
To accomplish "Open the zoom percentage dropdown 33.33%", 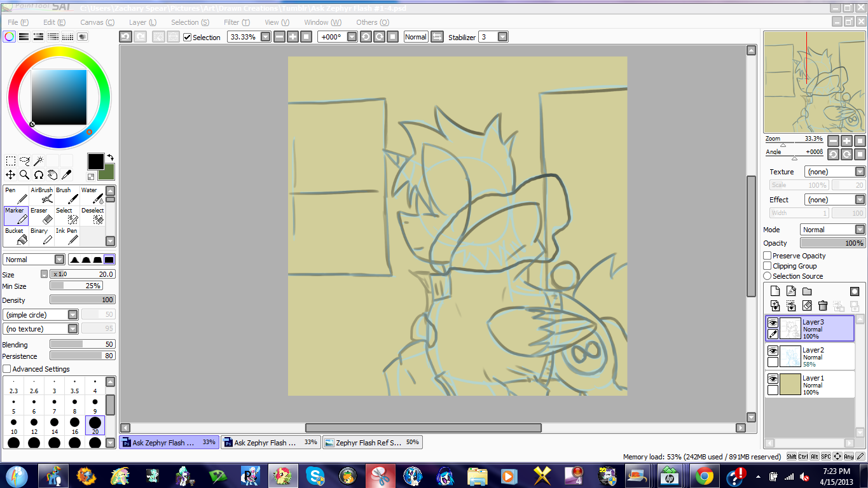I will point(266,37).
